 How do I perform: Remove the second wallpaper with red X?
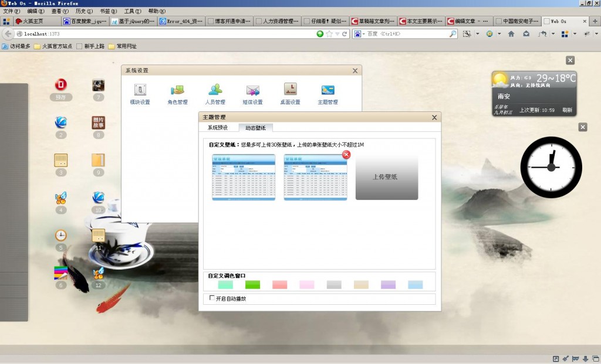(x=346, y=154)
